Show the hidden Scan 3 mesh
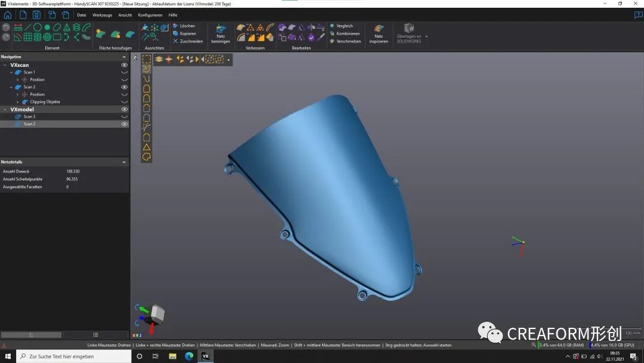Screen dimensions: 644x363 [125, 116]
